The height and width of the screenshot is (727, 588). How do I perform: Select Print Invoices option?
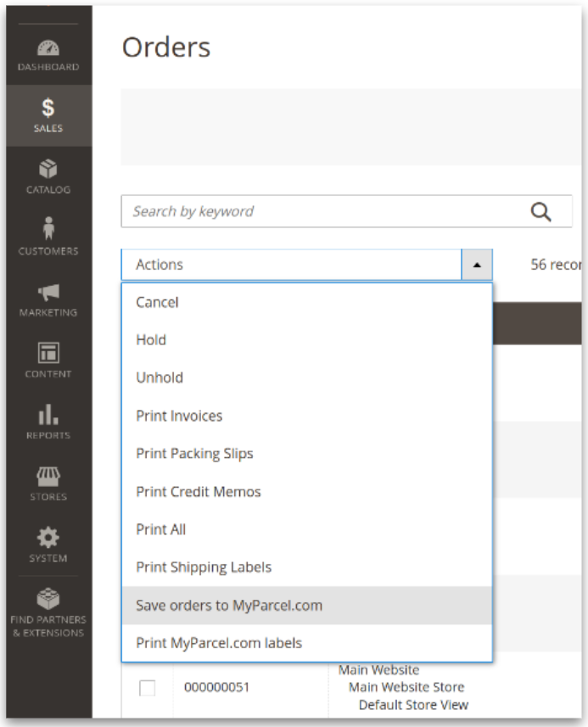pos(179,416)
